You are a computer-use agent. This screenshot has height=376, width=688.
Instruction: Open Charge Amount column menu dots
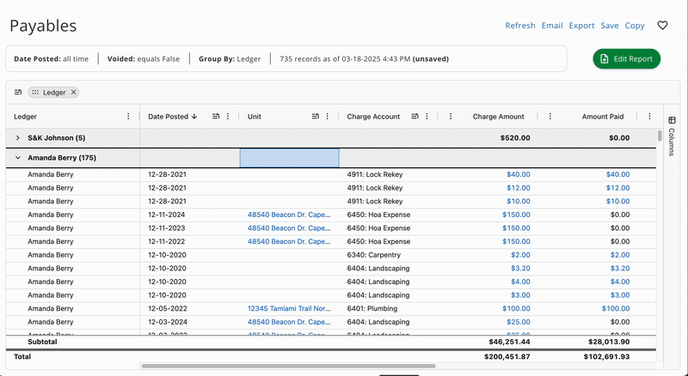451,116
